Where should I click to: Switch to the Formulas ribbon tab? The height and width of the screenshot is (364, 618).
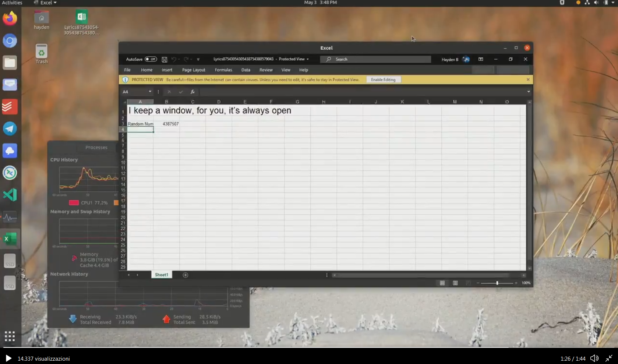pyautogui.click(x=223, y=70)
